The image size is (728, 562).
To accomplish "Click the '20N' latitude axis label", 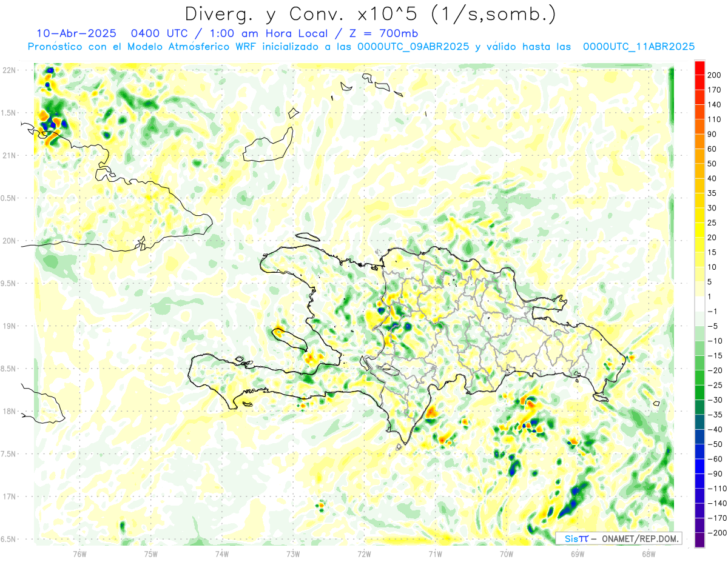I will (x=9, y=241).
